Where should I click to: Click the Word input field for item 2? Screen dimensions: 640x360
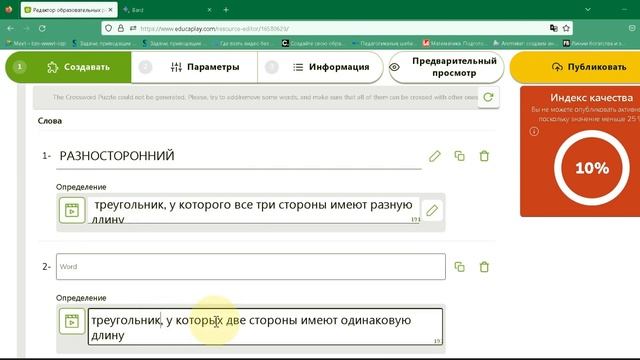[x=251, y=267]
